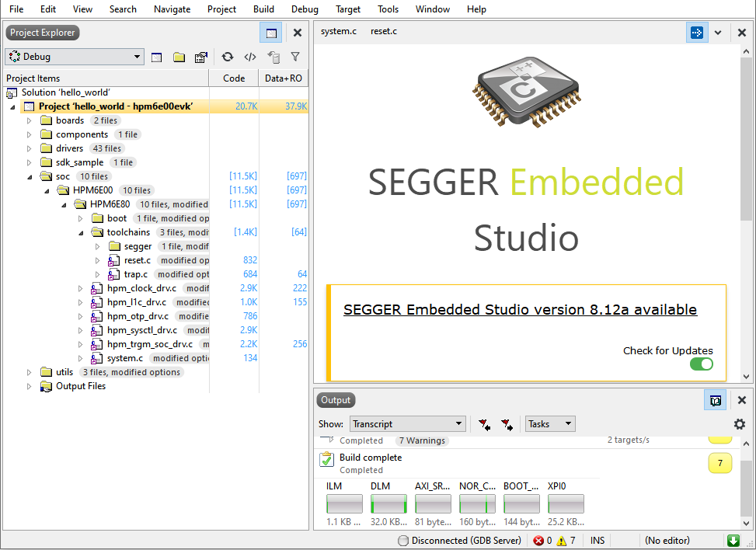Image resolution: width=756 pixels, height=550 pixels.
Task: Click the synchronize/refresh icon in Project Explorer
Action: 227,57
